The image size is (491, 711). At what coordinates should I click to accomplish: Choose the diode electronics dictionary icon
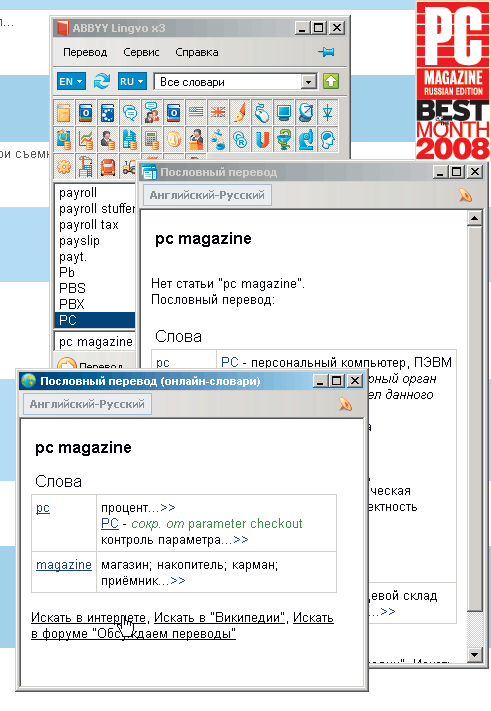(327, 112)
